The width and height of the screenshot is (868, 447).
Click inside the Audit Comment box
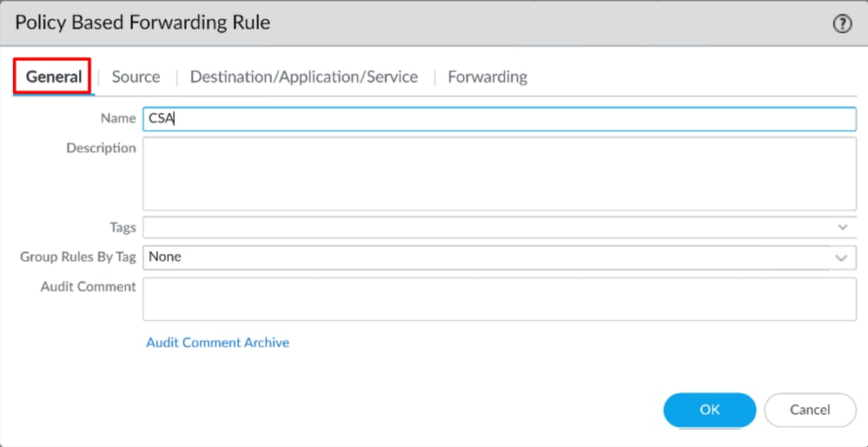(x=500, y=299)
